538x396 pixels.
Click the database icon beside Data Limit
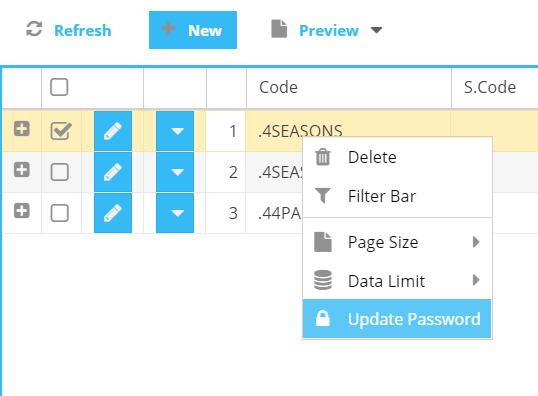(323, 280)
